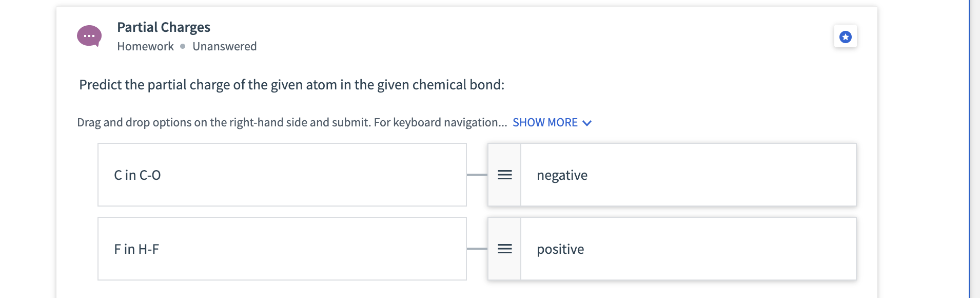Click the C in C-O drop target
Viewport: 980px width, 298px height.
(x=282, y=175)
